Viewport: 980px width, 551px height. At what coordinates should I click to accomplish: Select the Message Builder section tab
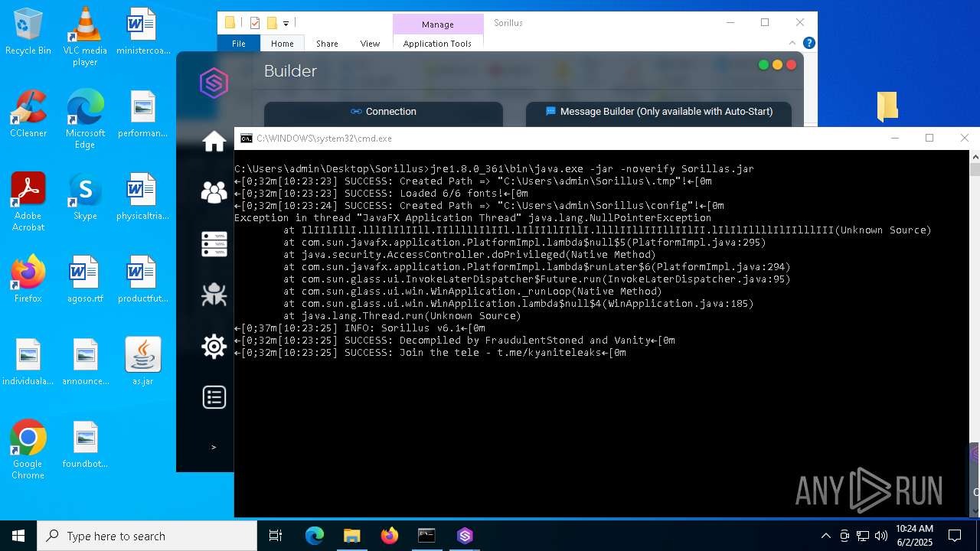pos(658,112)
